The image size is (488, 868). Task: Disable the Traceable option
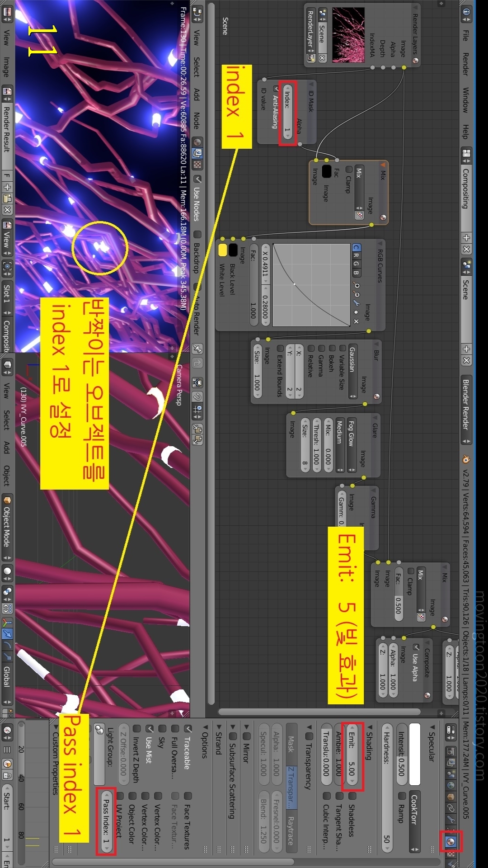[x=188, y=729]
